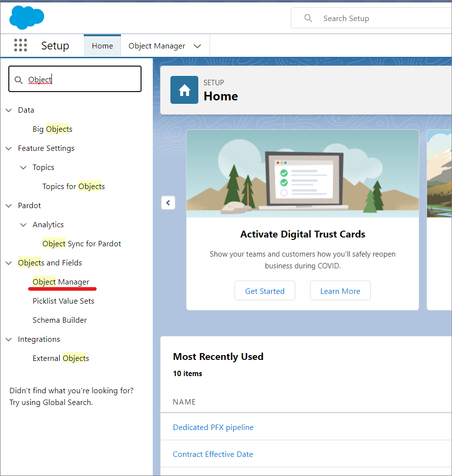The height and width of the screenshot is (476, 452).
Task: Click in the Quick Find box
Action: coord(75,79)
